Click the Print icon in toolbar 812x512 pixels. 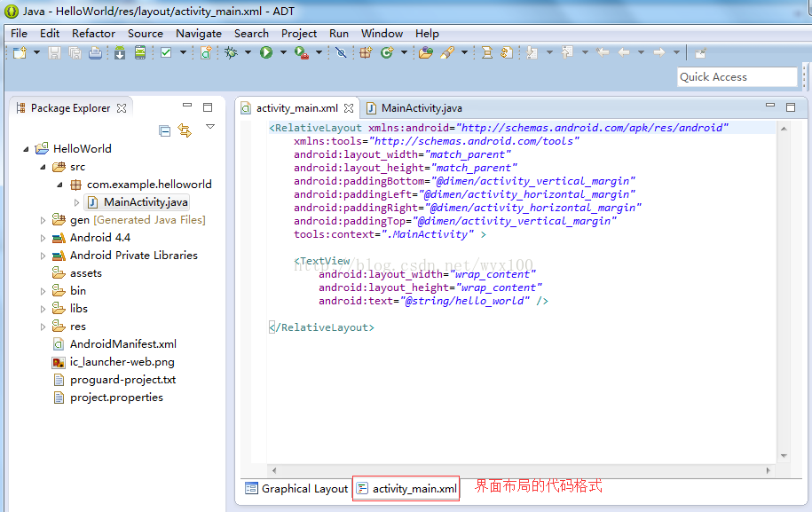pyautogui.click(x=95, y=53)
